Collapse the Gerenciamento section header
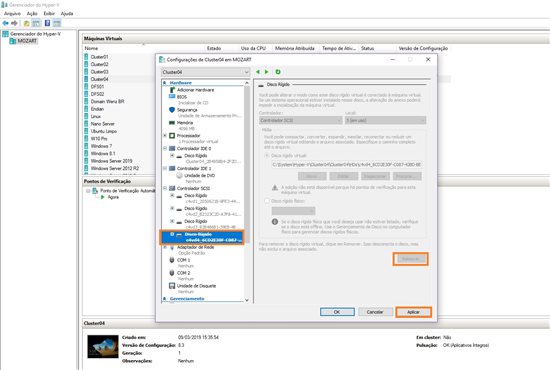The height and width of the screenshot is (370, 550). pyautogui.click(x=165, y=299)
